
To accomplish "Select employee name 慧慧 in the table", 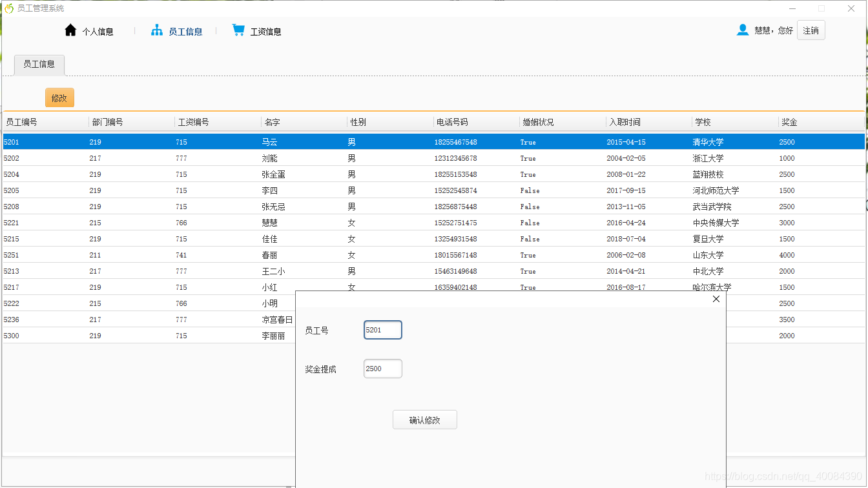I will pyautogui.click(x=270, y=223).
